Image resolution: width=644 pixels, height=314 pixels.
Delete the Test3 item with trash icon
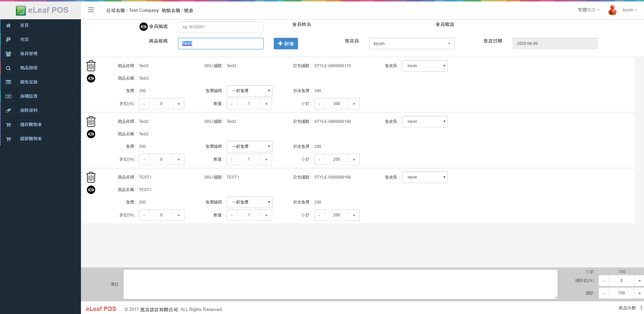[x=91, y=66]
